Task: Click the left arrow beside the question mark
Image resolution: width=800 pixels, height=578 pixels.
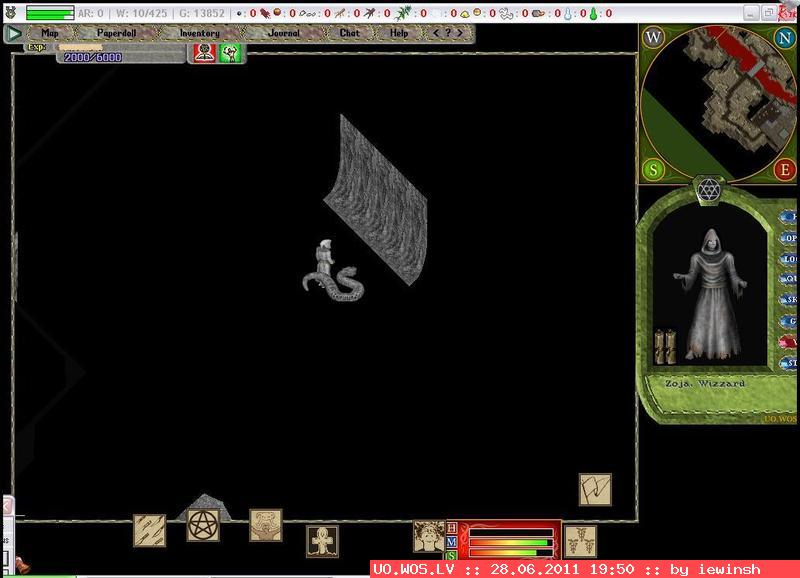Action: 436,33
